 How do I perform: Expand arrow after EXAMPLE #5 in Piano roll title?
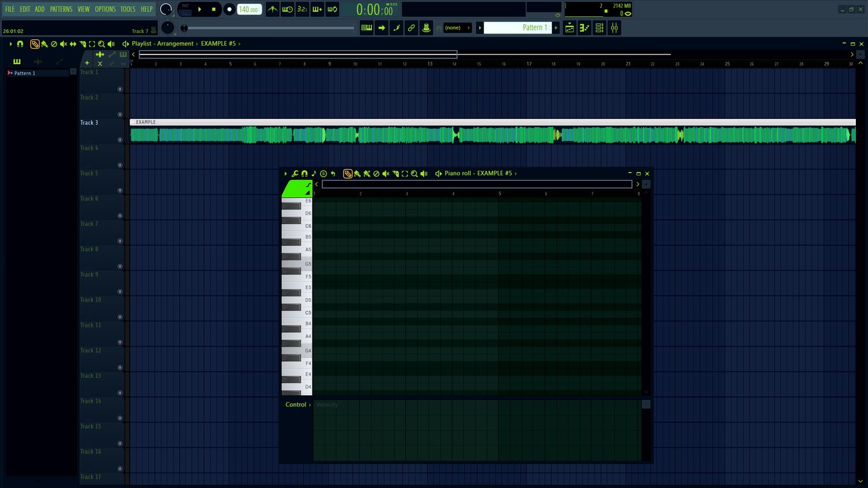click(x=516, y=174)
